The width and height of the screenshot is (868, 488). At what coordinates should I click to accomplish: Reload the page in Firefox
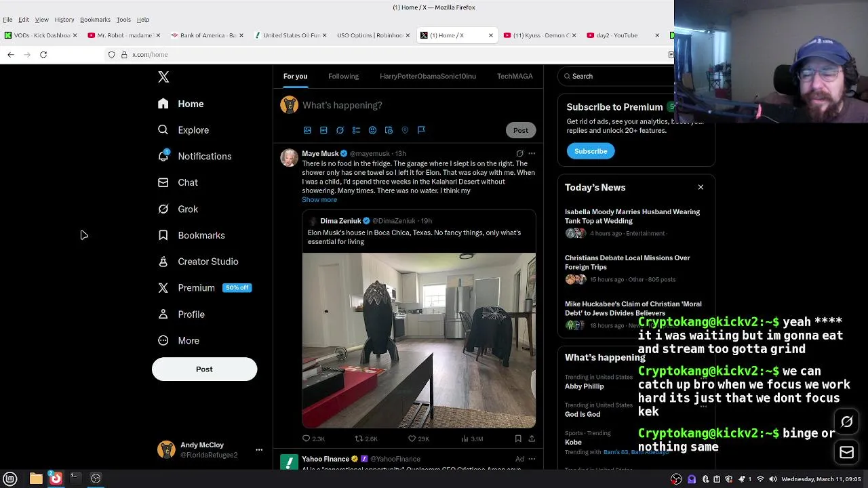(43, 54)
